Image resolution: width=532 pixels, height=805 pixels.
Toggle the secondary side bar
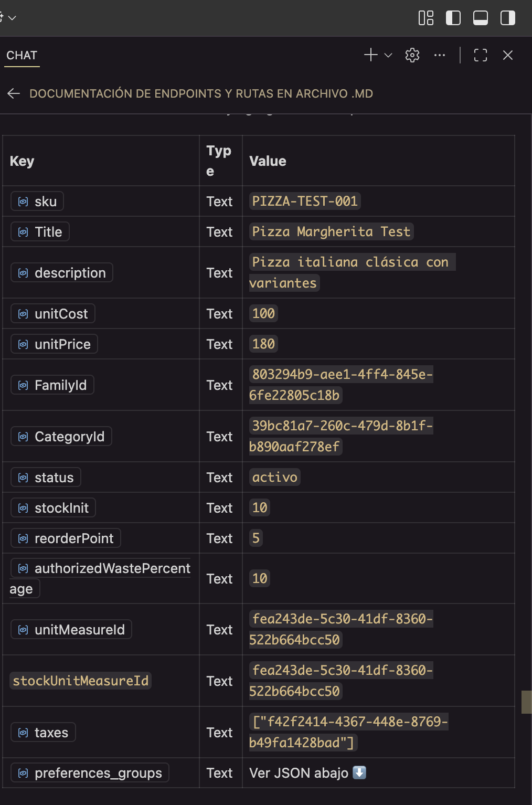click(x=508, y=18)
